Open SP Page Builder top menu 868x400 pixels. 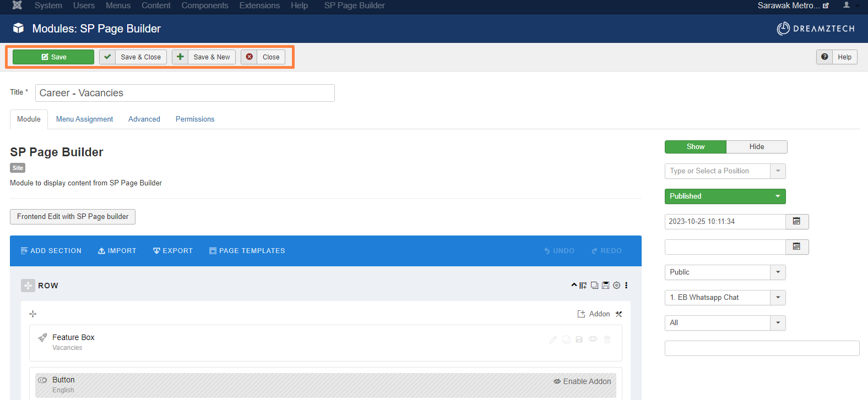pos(354,6)
